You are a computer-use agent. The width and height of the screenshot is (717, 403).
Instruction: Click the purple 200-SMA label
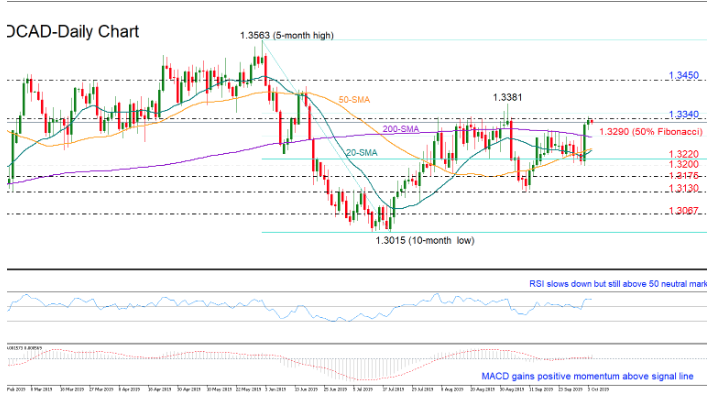click(401, 129)
